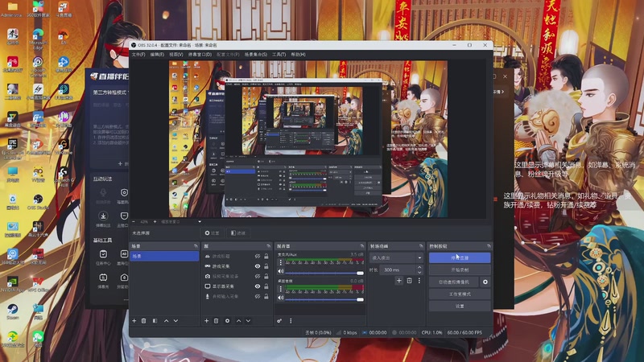This screenshot has width=644, height=362.
Task: Show the 视频采集设备 source
Action: point(258,276)
